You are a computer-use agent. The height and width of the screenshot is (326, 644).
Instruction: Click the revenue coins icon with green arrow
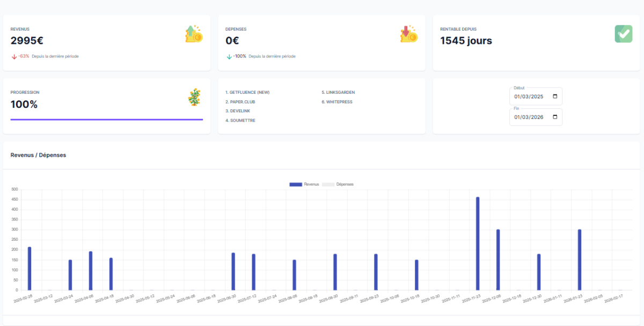tap(194, 34)
